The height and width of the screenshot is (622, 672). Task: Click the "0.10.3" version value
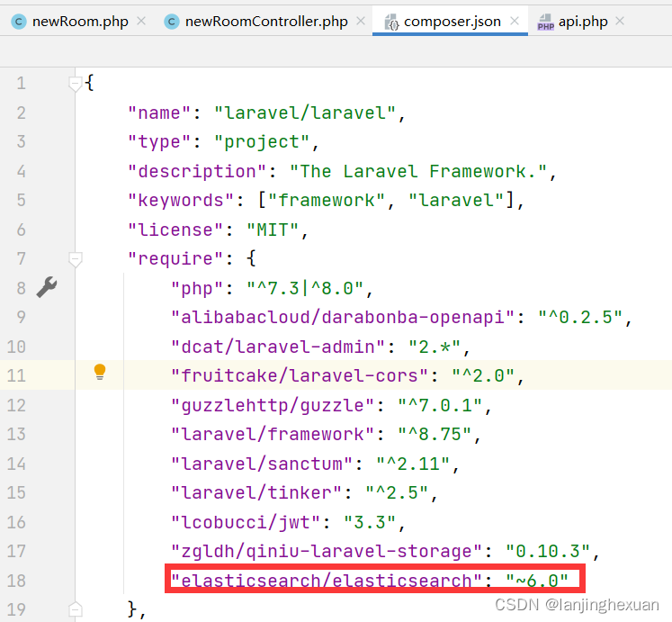(x=548, y=551)
